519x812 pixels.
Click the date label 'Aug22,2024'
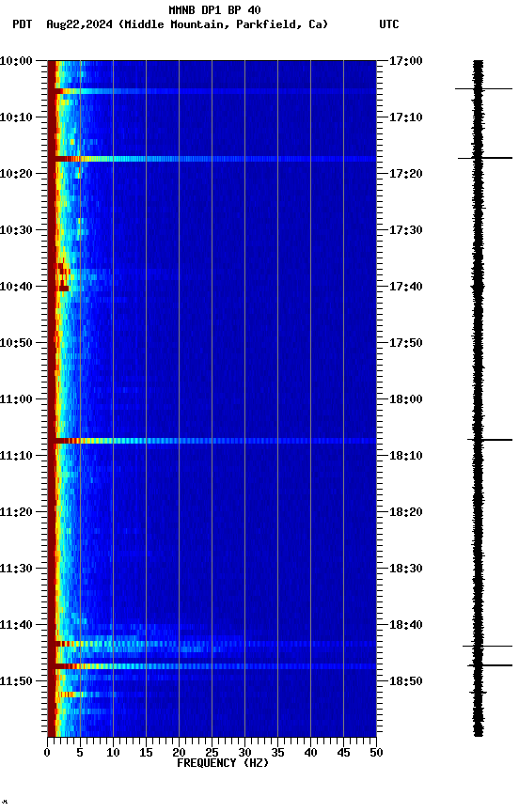click(79, 24)
